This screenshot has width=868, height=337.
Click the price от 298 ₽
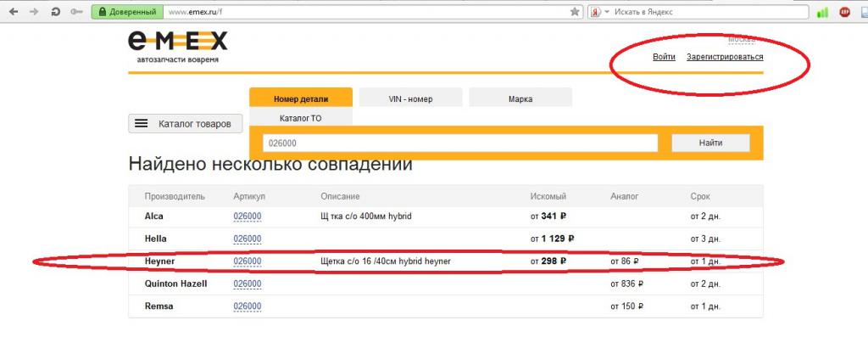(548, 261)
